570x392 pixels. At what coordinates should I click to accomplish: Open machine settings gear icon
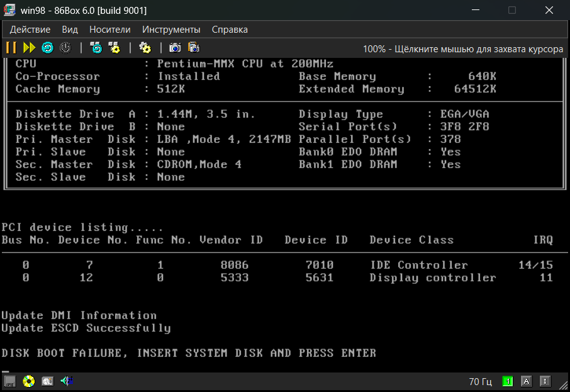point(145,48)
